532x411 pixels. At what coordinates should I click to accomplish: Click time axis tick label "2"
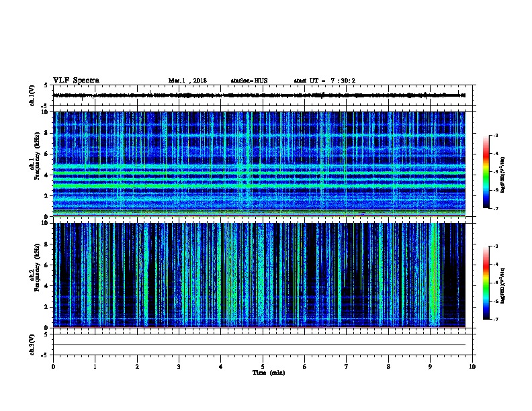coord(137,367)
